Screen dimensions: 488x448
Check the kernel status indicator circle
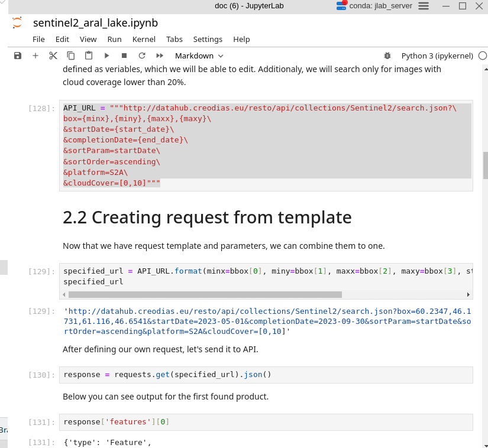(x=483, y=55)
